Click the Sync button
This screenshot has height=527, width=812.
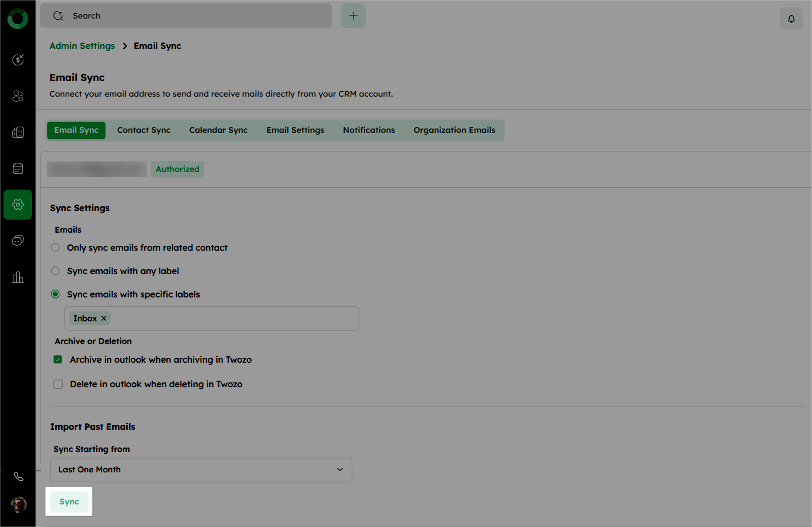coord(69,502)
